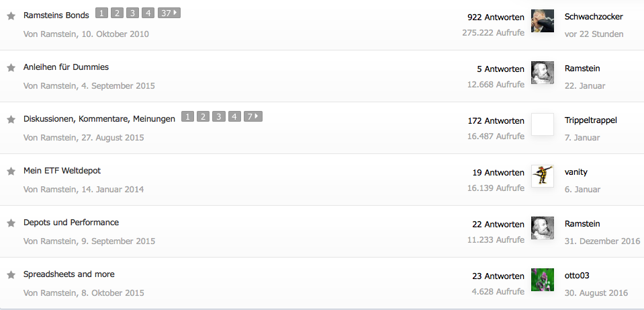Viewport: 644px width, 310px height.
Task: Open the Depots und Performance thread
Action: [71, 223]
